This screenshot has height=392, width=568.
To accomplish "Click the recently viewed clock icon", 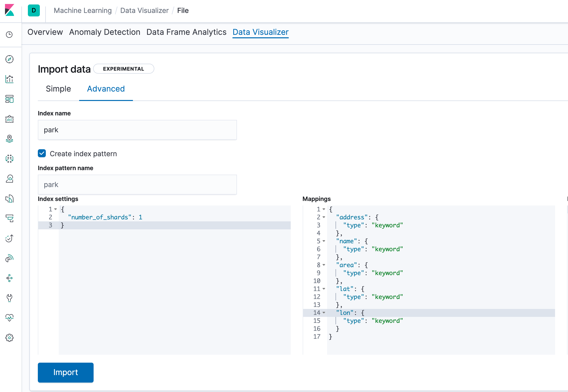I will point(9,35).
